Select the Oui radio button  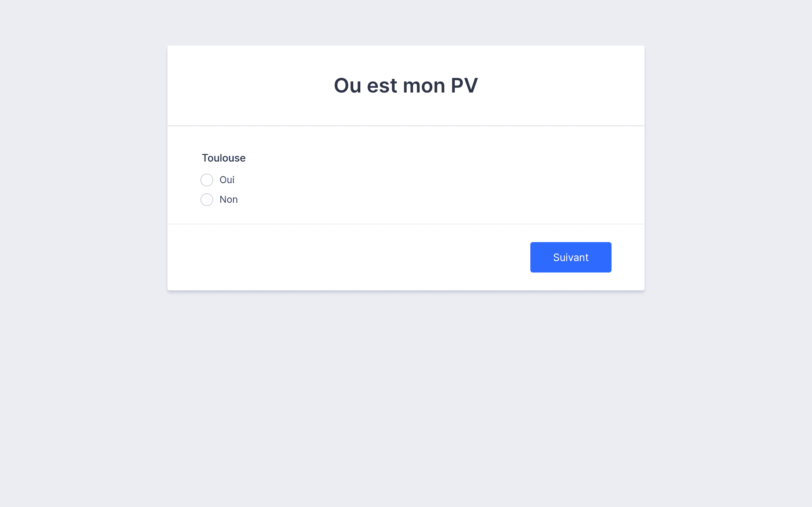click(x=207, y=180)
